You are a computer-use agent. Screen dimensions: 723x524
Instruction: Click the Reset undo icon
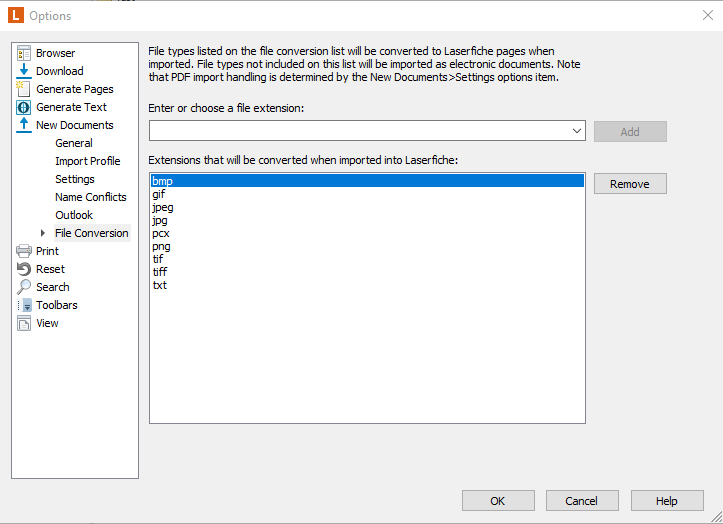point(24,269)
